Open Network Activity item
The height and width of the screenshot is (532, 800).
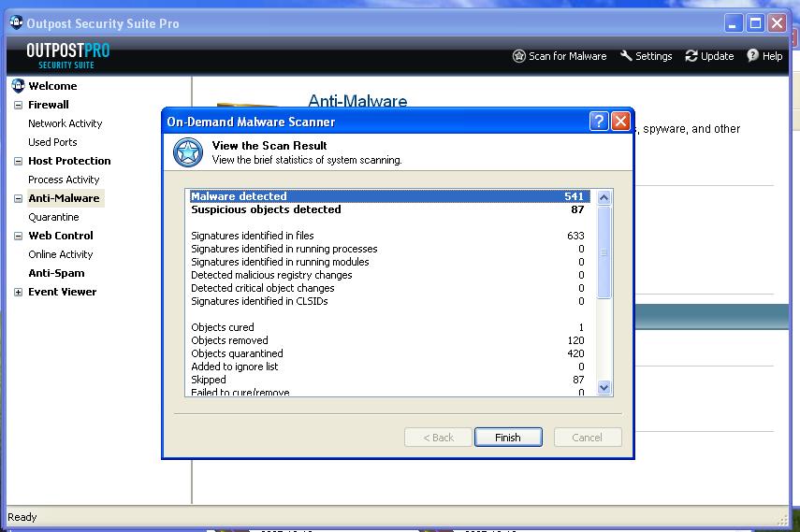tap(65, 123)
